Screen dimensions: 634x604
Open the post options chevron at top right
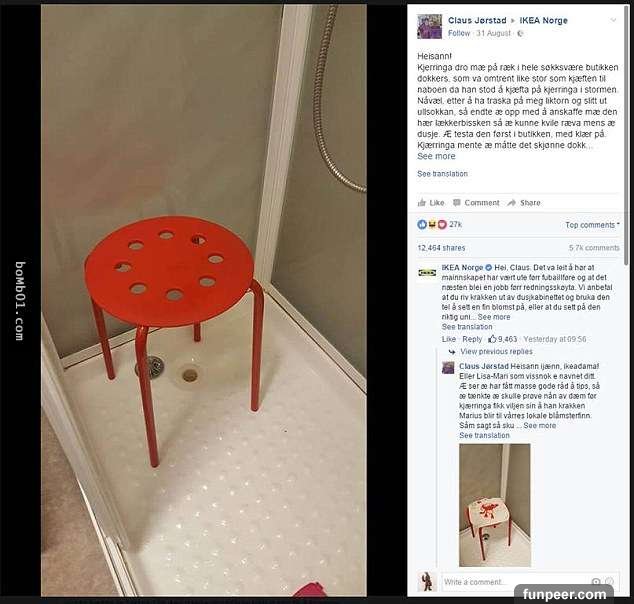point(613,20)
